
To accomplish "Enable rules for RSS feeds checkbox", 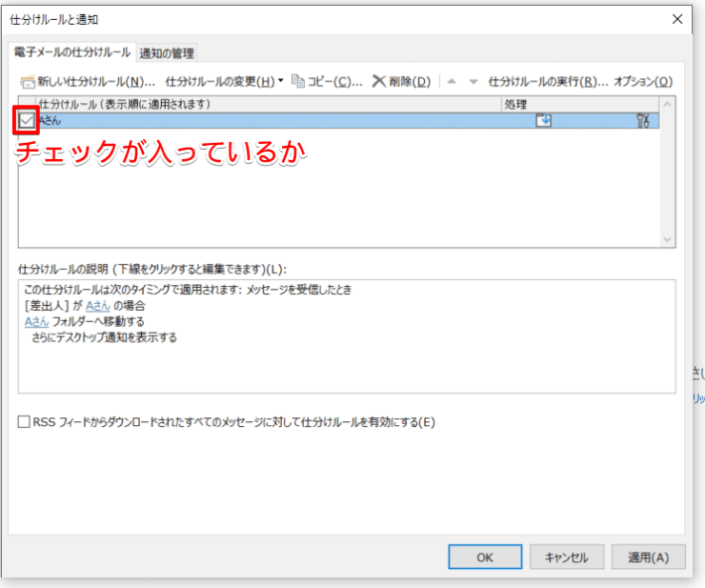I will point(24,421).
